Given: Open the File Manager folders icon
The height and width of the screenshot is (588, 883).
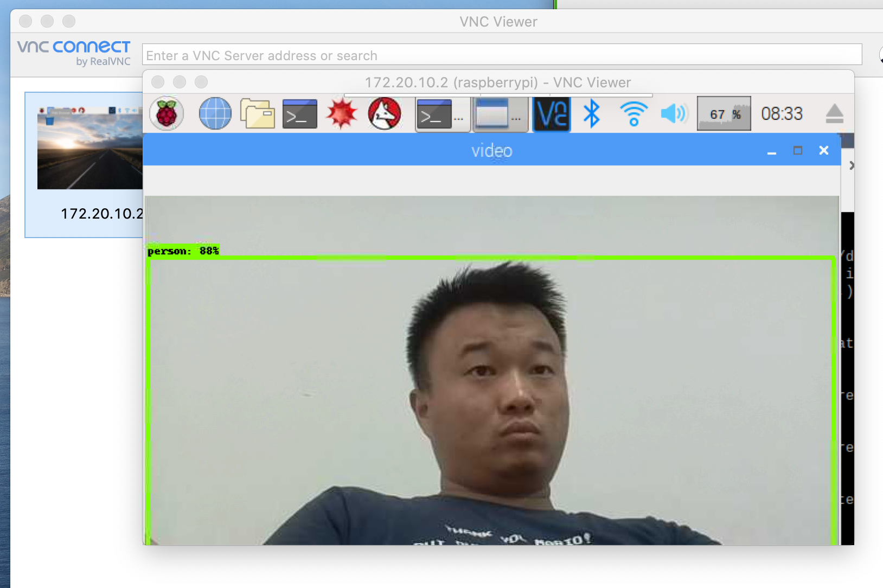Looking at the screenshot, I should 258,114.
